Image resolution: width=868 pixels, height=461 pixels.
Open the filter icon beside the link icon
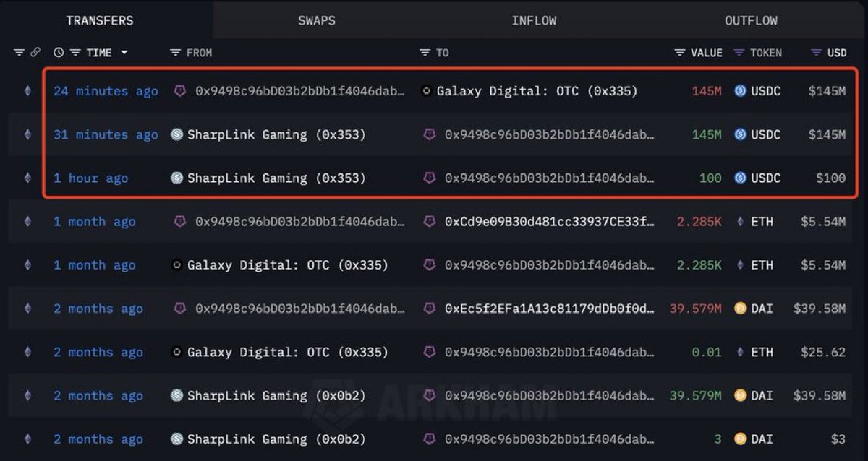[20, 53]
